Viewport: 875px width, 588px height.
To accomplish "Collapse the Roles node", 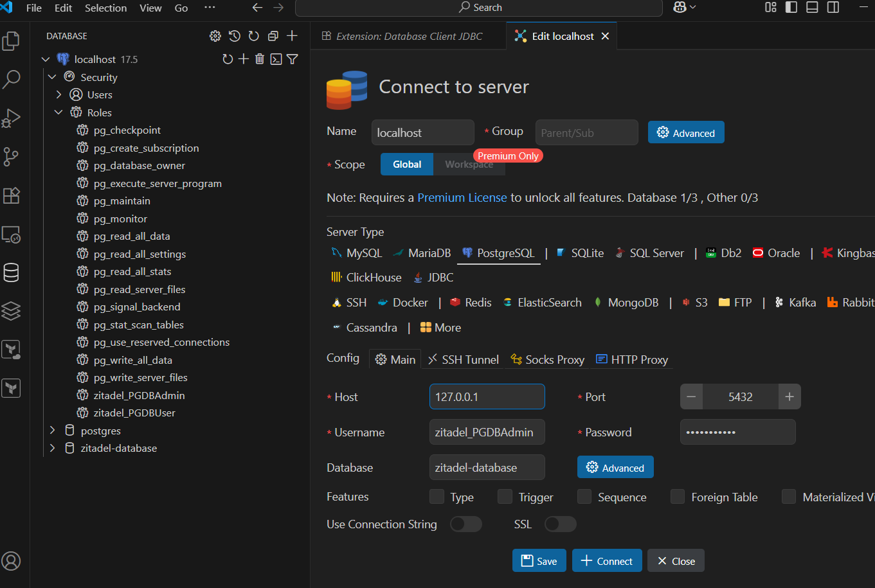I will (59, 112).
